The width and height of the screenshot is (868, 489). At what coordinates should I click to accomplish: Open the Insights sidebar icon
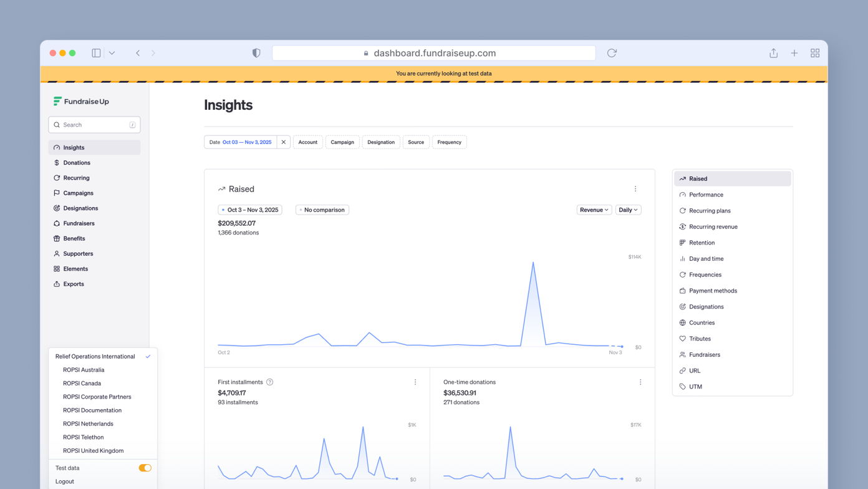coord(57,147)
